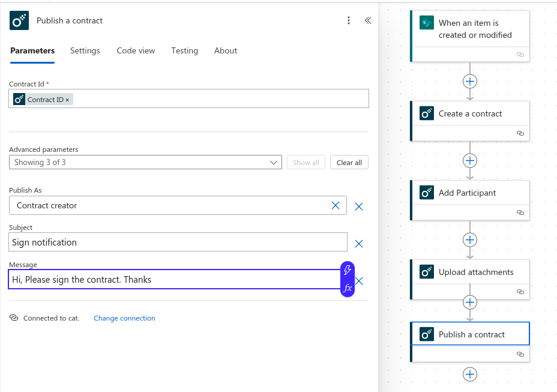Click the Message input field
Screen dimensions: 557x392
[174, 279]
